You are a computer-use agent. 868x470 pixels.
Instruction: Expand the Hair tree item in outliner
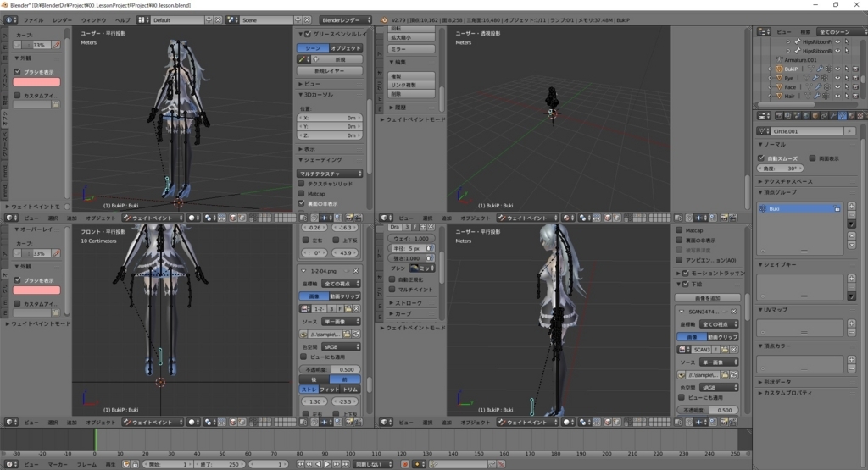[x=770, y=96]
